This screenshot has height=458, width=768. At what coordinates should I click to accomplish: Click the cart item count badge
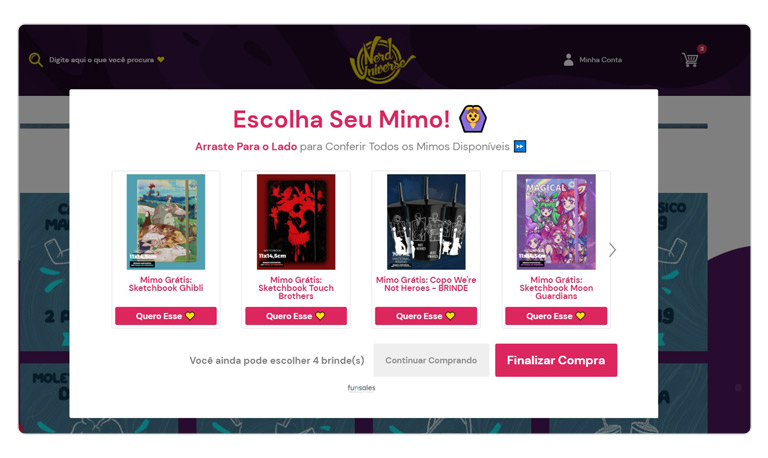point(701,49)
